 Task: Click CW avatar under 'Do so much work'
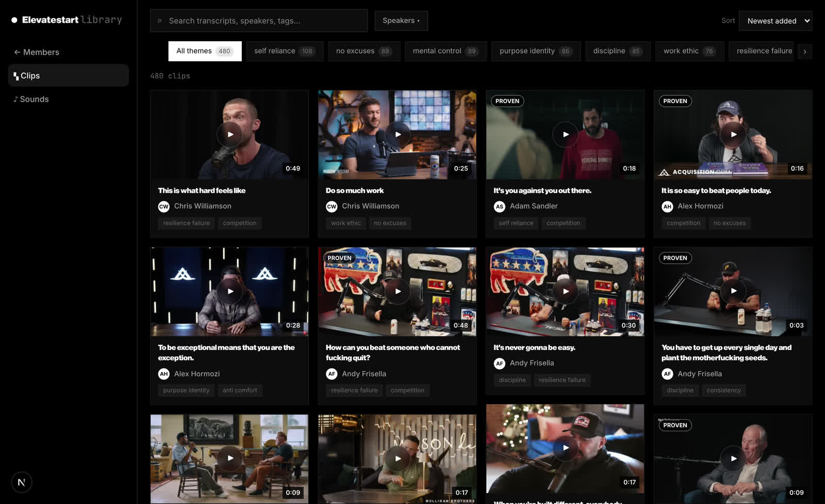point(332,207)
